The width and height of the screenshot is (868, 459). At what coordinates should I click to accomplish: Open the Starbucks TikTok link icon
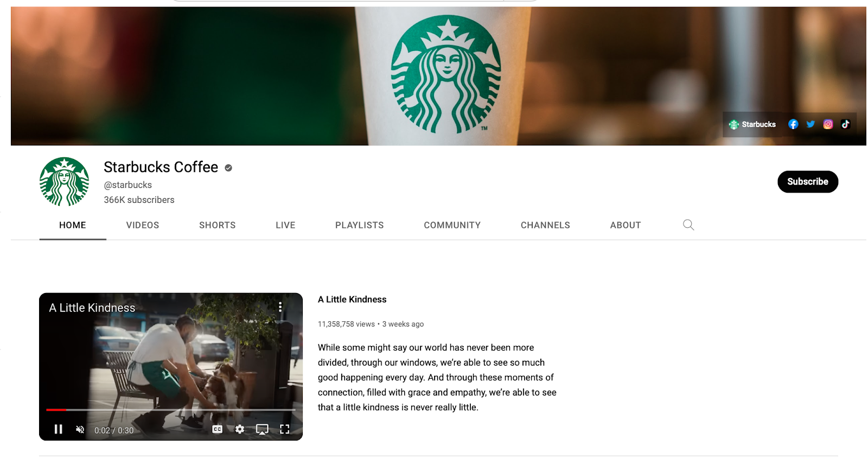point(845,124)
